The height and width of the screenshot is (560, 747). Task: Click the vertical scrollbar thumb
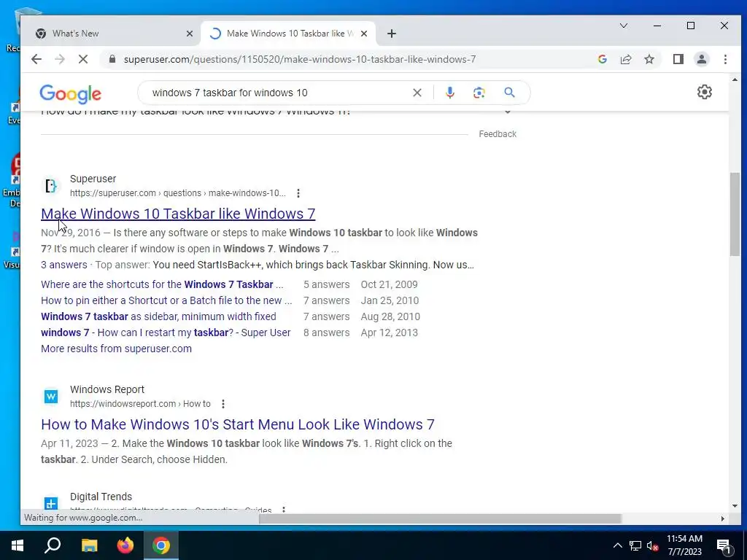pyautogui.click(x=735, y=214)
